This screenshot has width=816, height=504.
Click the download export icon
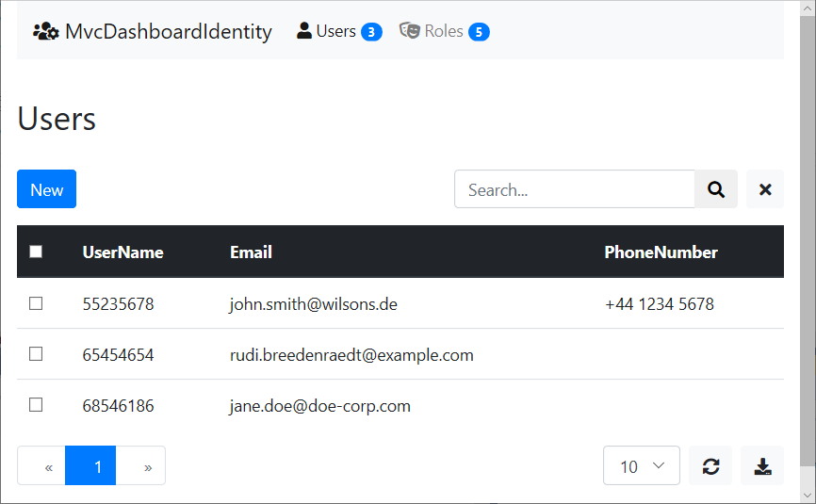(763, 466)
